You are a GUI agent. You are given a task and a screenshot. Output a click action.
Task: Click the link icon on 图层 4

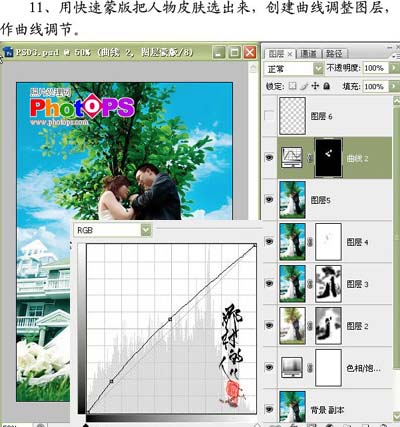tap(310, 242)
